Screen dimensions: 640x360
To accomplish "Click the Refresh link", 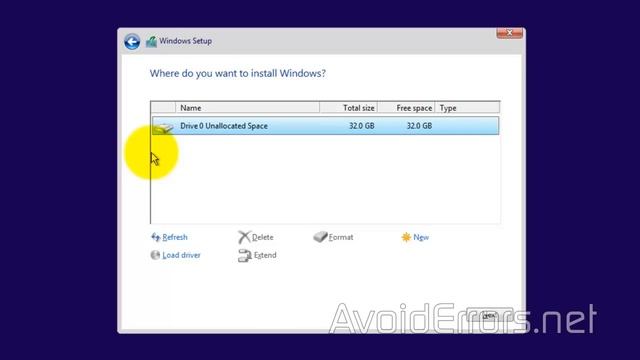I will (175, 237).
